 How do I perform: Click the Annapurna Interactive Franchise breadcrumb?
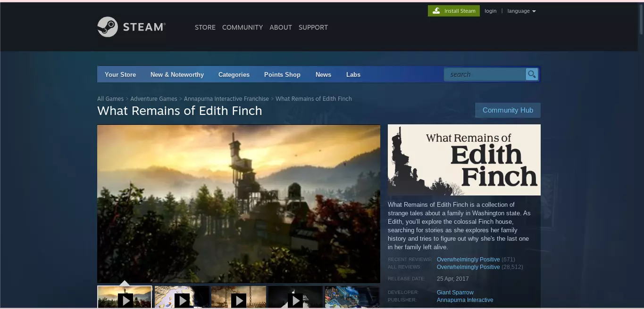pyautogui.click(x=226, y=98)
